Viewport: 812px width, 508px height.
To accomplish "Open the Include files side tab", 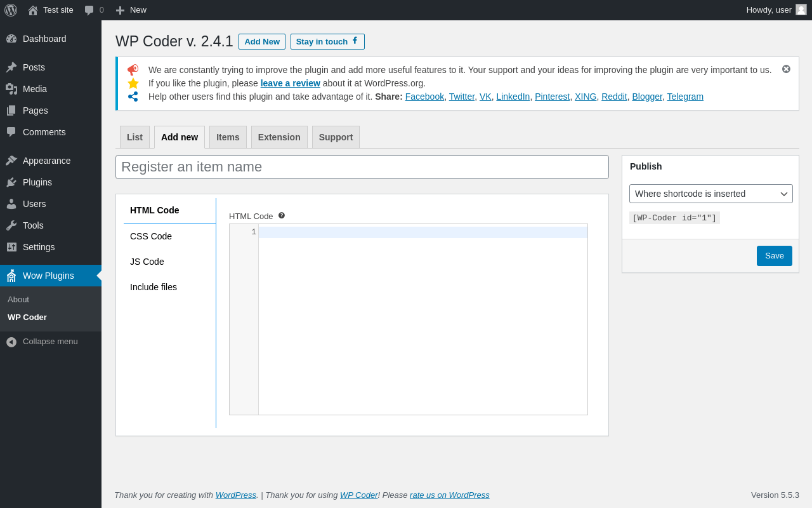I will [x=169, y=287].
